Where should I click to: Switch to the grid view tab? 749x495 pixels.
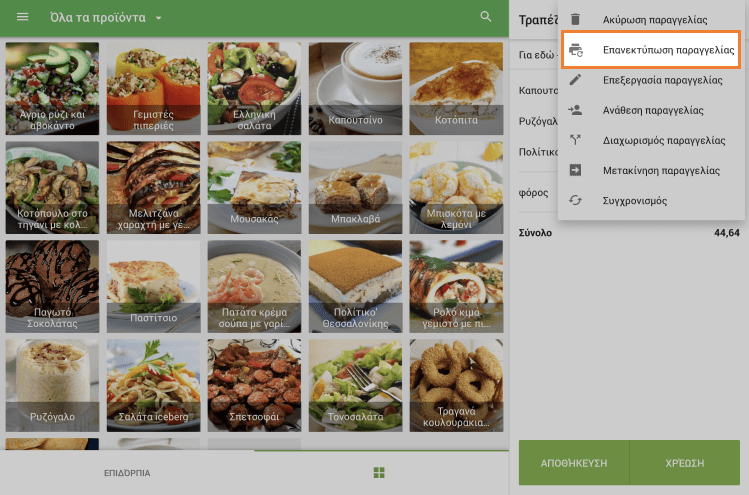(379, 472)
